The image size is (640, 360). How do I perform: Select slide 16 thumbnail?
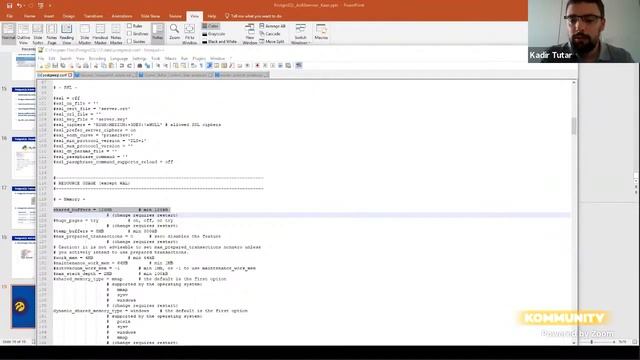pos(23,158)
